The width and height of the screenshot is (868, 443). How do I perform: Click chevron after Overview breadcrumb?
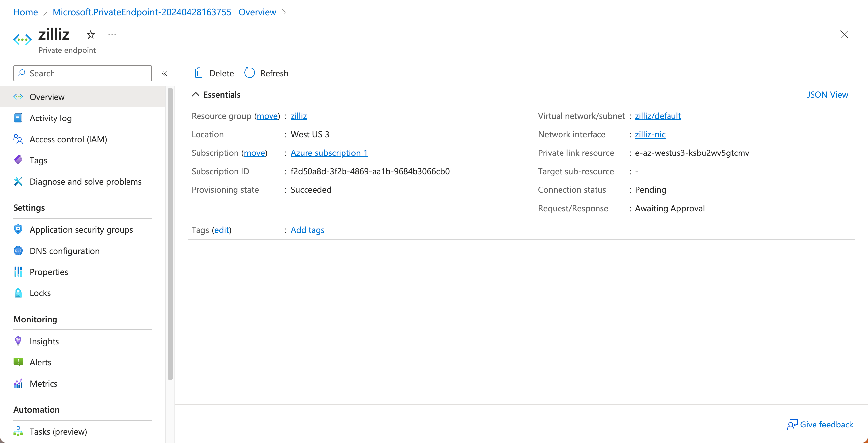[284, 12]
